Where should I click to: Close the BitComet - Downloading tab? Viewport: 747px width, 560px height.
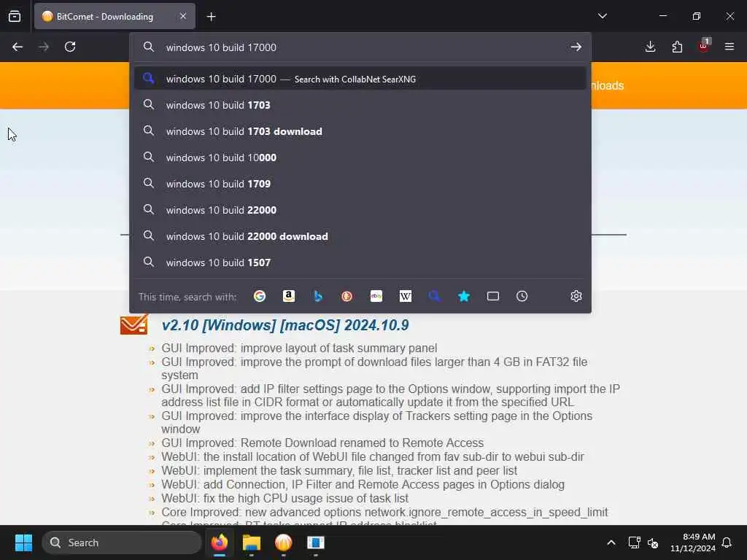tap(183, 16)
